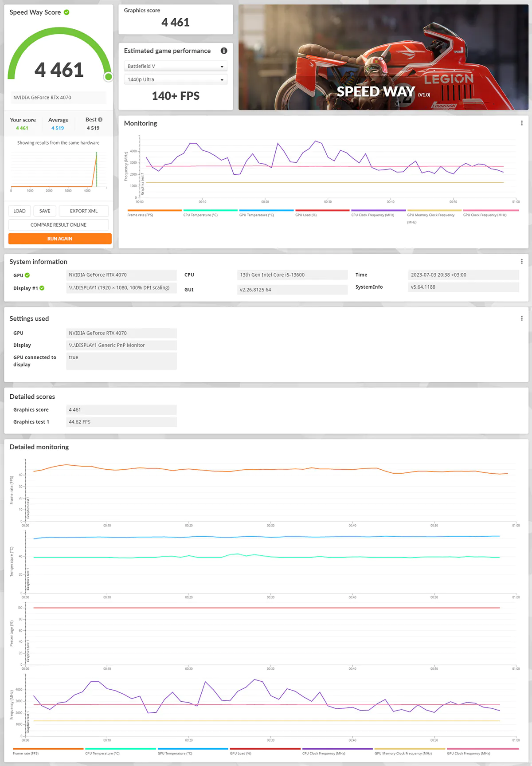Select Display #1 value DISPLAY1 1920 × 1080
Screen dimensions: 532x766
pyautogui.click(x=121, y=288)
